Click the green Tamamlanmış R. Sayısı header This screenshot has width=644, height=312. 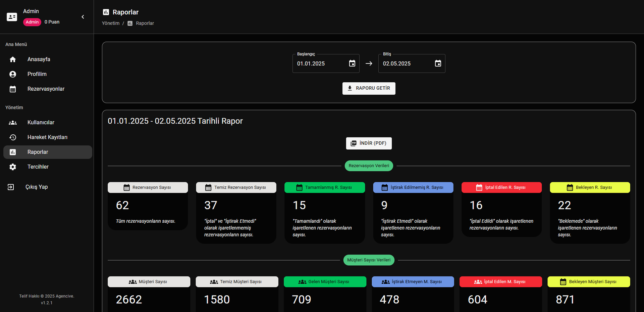[324, 187]
